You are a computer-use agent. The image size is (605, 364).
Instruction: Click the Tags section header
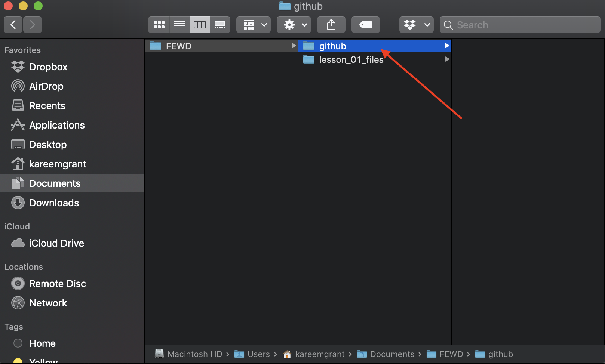pos(13,327)
